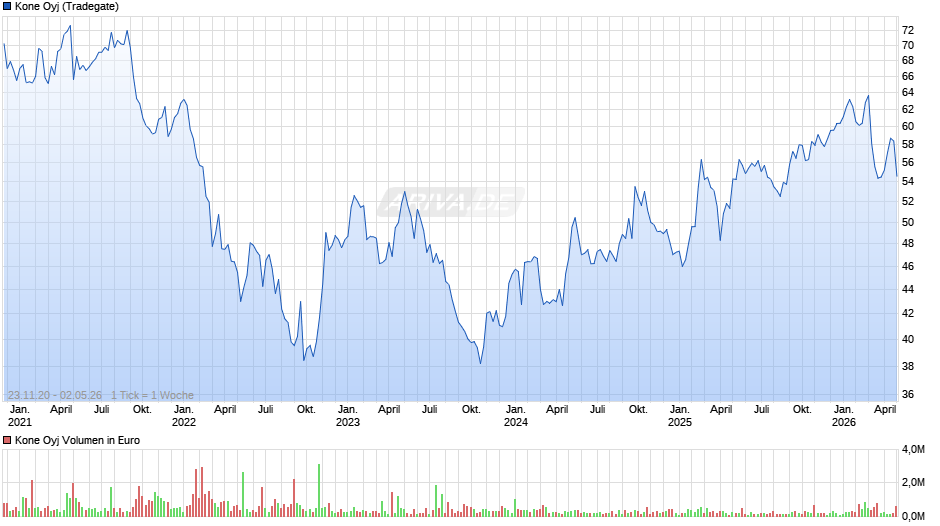The height and width of the screenshot is (526, 940).
Task: Click the 66 price axis label
Action: coord(908,76)
